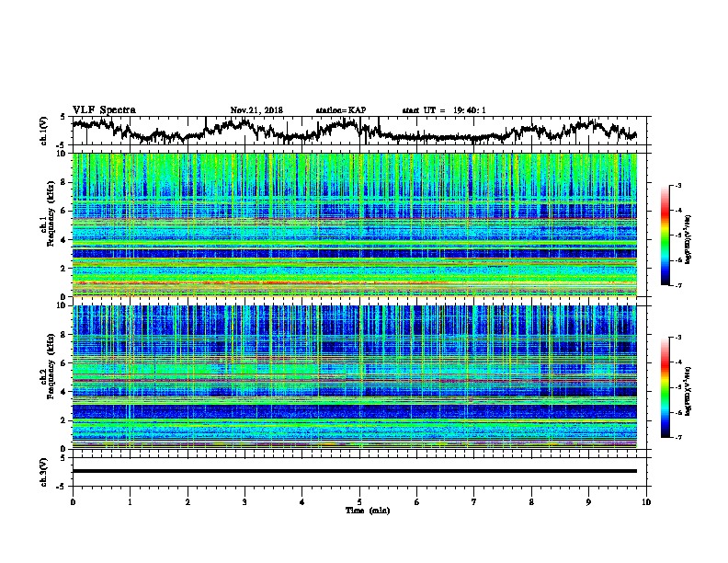Click time axis tick label "1"
The image size is (728, 563).
(130, 502)
